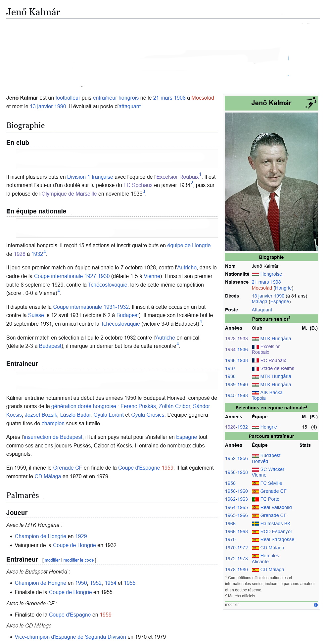328x644 pixels.
Task: Click the '1945-1948' years link in infobox
Action: coord(236,395)
